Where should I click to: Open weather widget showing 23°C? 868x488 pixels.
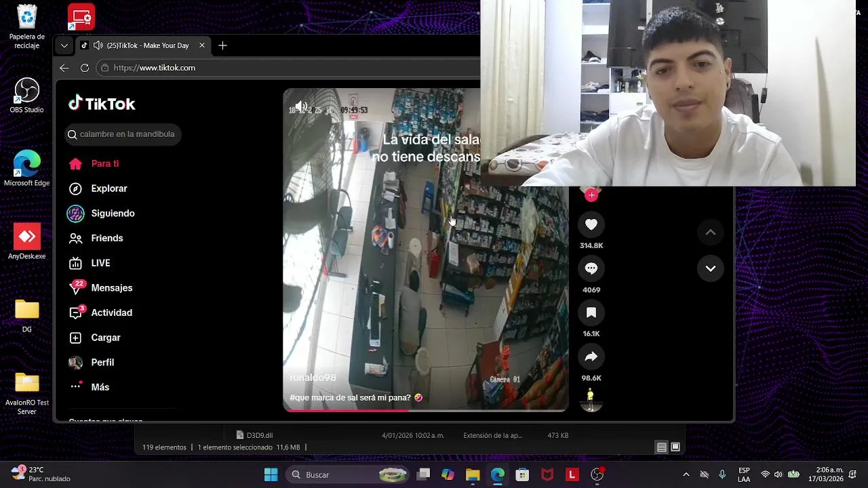pos(41,474)
